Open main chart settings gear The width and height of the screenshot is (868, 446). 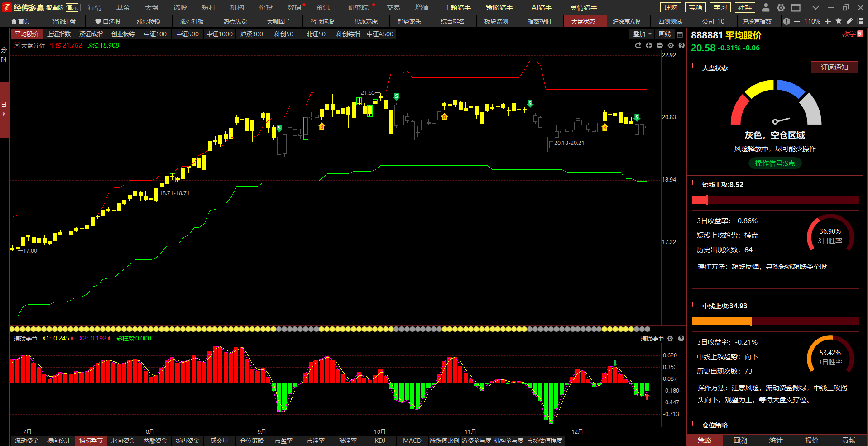tap(671, 45)
